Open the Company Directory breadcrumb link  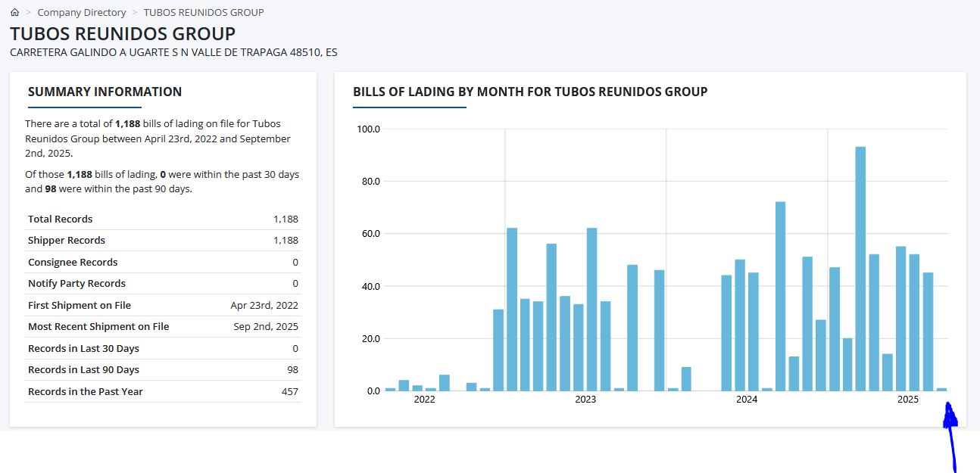[x=82, y=12]
